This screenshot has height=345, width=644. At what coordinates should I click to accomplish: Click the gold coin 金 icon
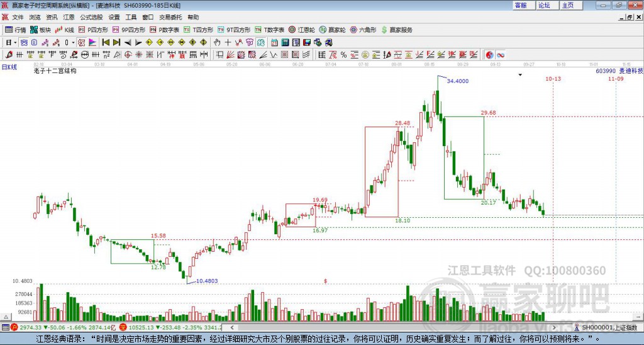coord(365,55)
